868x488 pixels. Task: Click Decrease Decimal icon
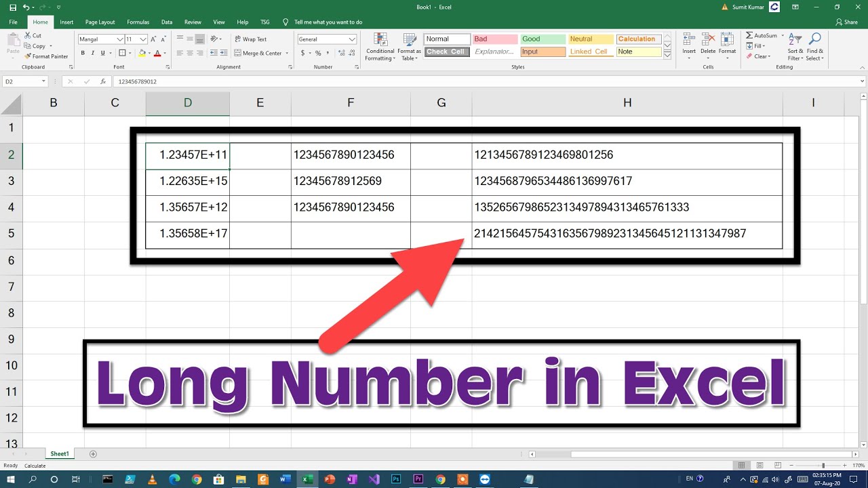351,53
